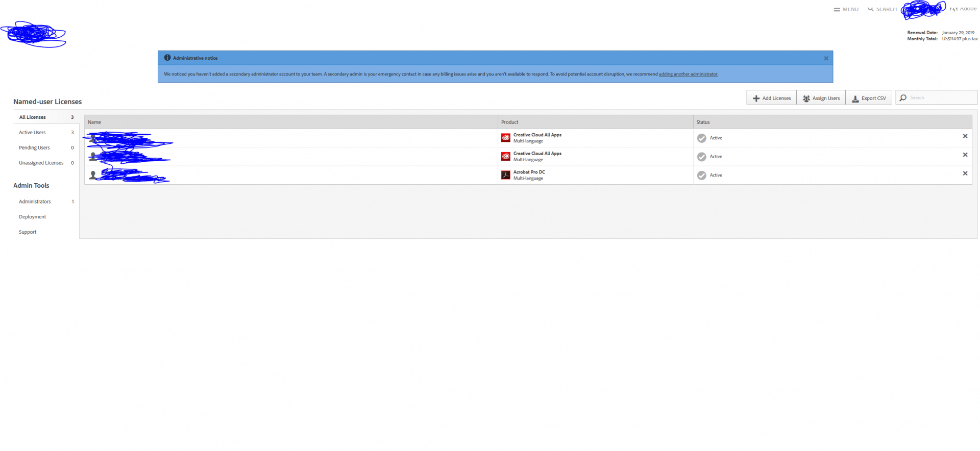This screenshot has width=980, height=451.
Task: Click Monthly Total 'US$114.97 plus tax' text
Action: click(x=960, y=39)
